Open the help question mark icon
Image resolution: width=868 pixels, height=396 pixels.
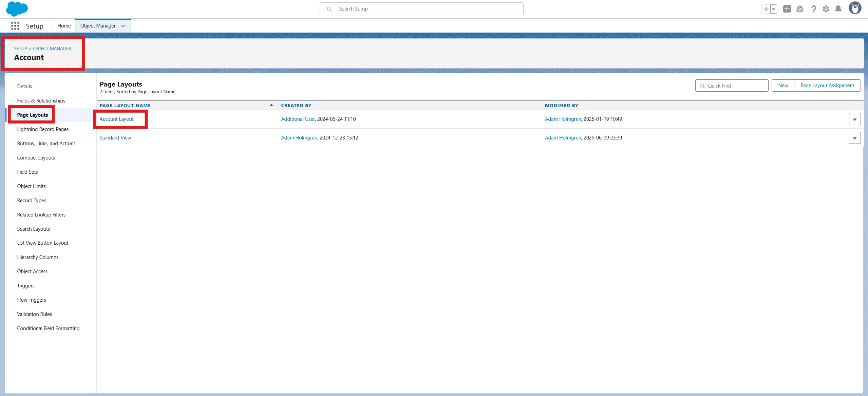point(813,9)
